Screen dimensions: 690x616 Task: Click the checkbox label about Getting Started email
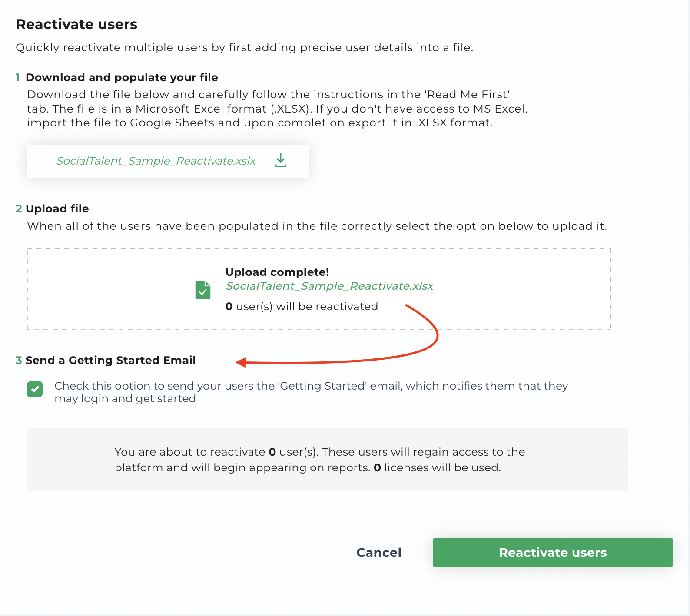pyautogui.click(x=311, y=392)
